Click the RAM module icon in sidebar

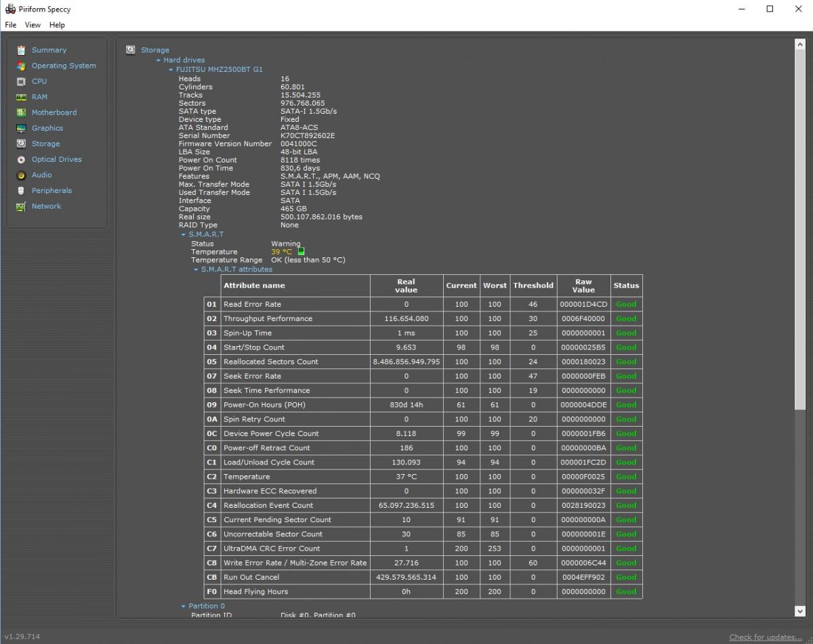pyautogui.click(x=21, y=97)
